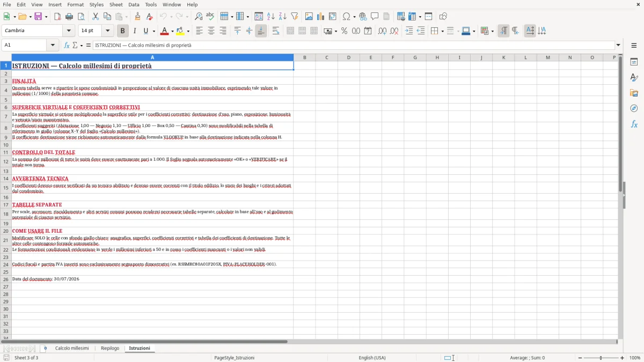644x362 pixels.
Task: Open the Sheet menu
Action: click(x=116, y=4)
